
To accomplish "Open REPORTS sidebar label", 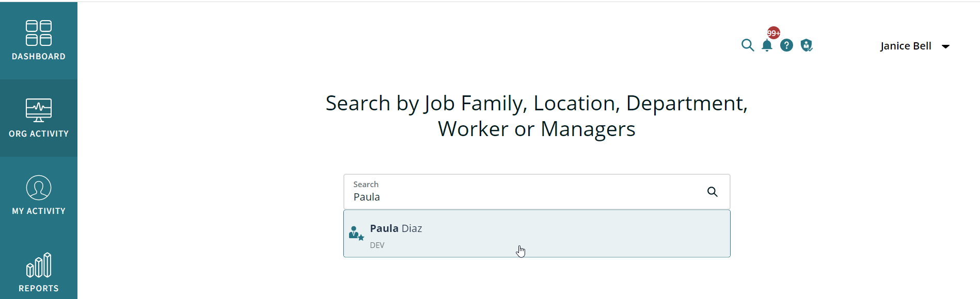I will tap(39, 288).
